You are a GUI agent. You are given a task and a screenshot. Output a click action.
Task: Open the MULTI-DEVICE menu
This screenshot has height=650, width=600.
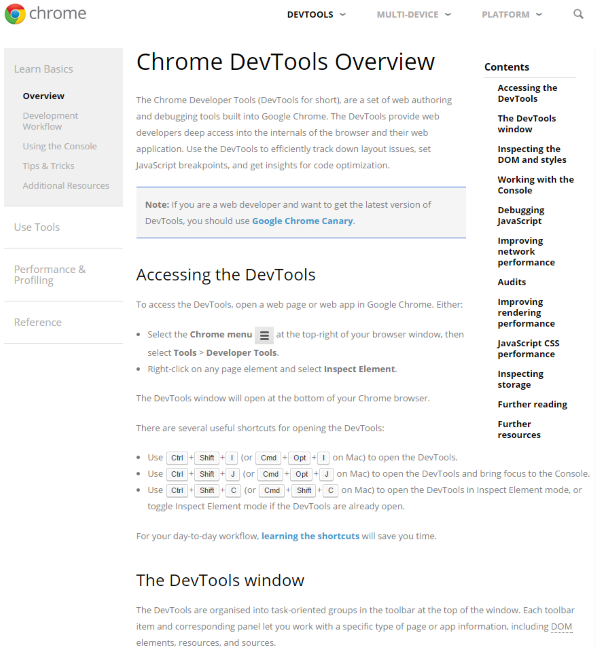click(407, 15)
